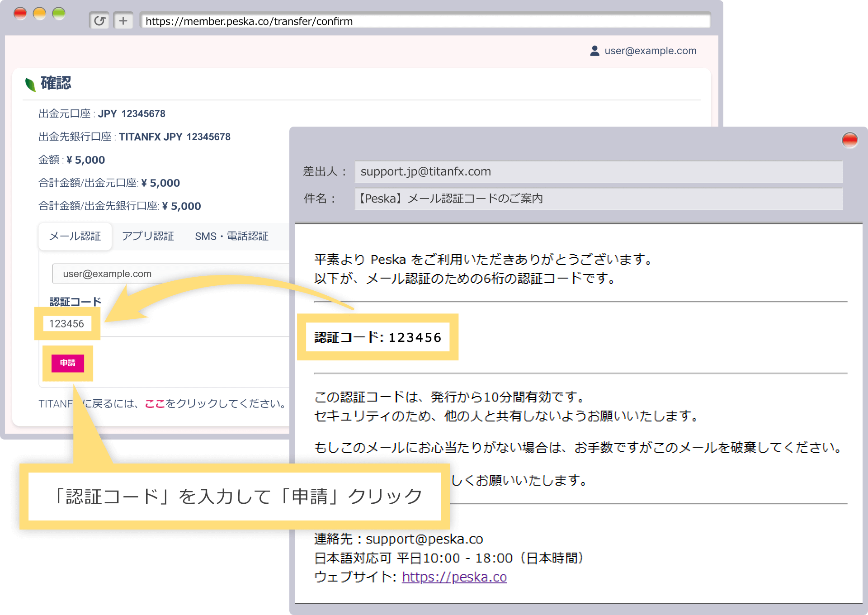The width and height of the screenshot is (868, 615).
Task: Open a new tab with plus icon
Action: 123,21
